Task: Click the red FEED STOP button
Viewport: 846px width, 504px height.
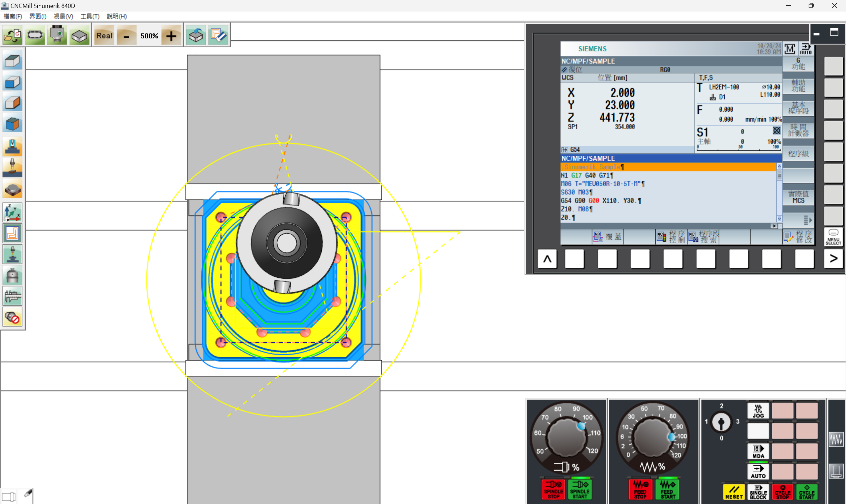Action: (x=640, y=489)
